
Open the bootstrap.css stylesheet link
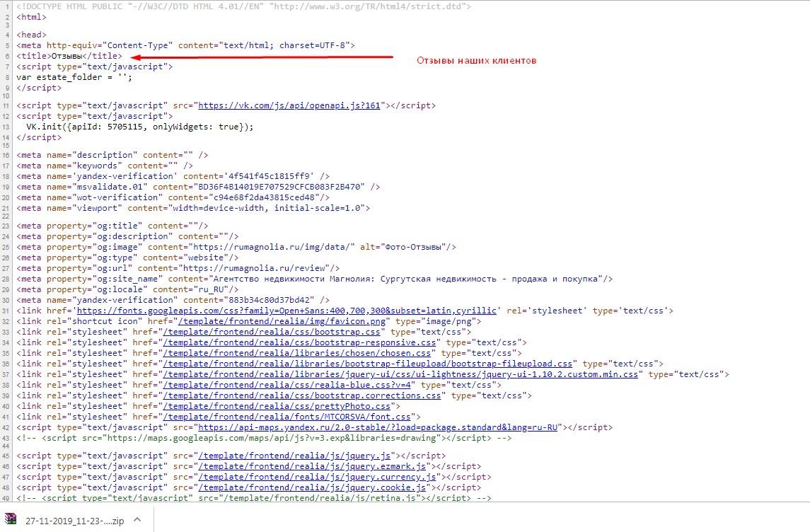(x=272, y=332)
